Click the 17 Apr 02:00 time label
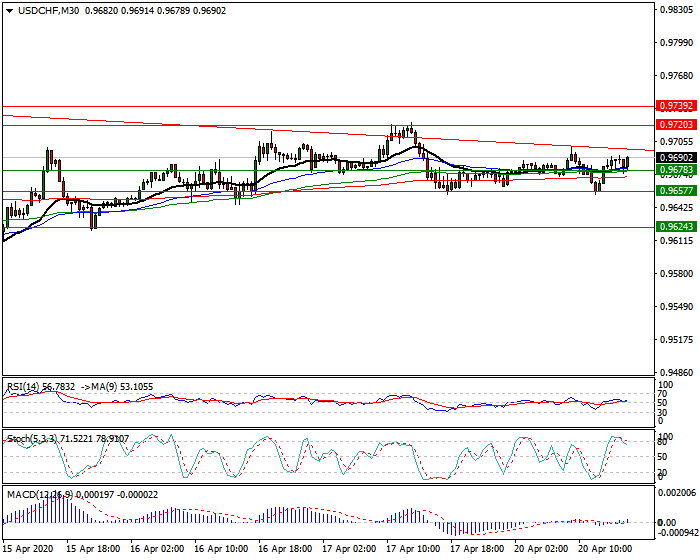Image resolution: width=700 pixels, height=560 pixels. coord(350,548)
